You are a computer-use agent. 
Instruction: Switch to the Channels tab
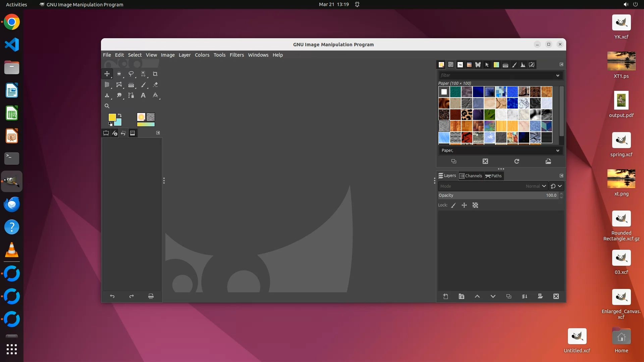[x=471, y=176]
